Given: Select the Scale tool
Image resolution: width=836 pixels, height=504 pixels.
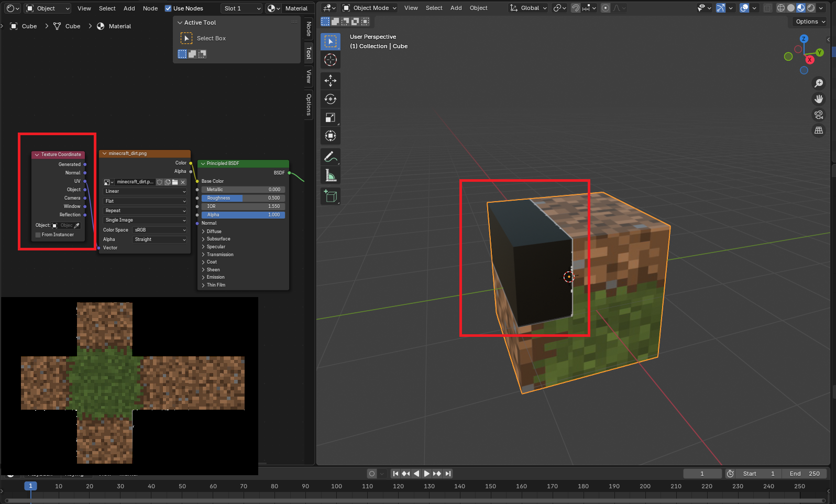Looking at the screenshot, I should click(330, 117).
